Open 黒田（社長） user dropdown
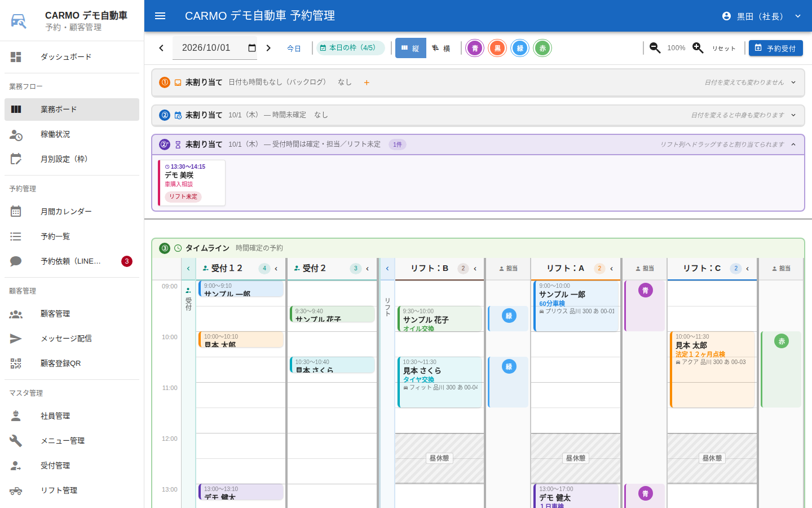Image resolution: width=812 pixels, height=508 pixels. coord(762,16)
